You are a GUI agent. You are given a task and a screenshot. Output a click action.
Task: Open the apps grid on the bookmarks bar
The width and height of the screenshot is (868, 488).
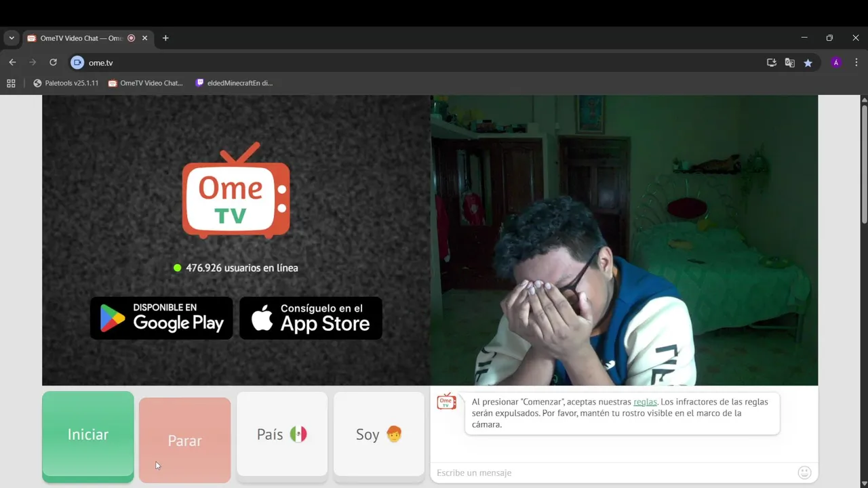[11, 83]
